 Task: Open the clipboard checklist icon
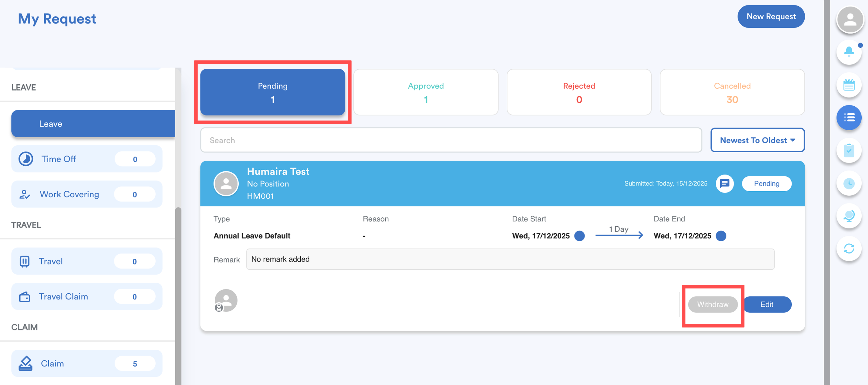(x=849, y=150)
